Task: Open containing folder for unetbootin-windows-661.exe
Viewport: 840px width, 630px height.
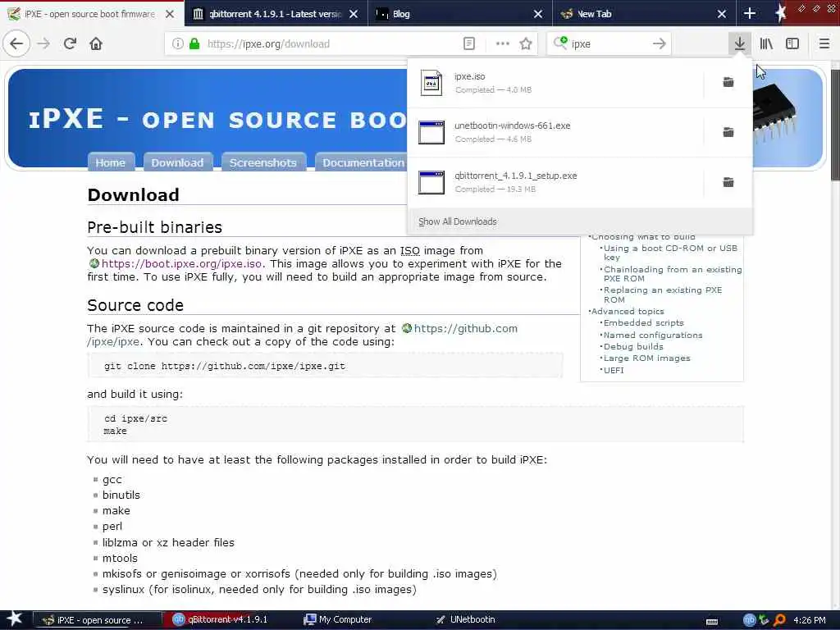Action: pyautogui.click(x=728, y=132)
